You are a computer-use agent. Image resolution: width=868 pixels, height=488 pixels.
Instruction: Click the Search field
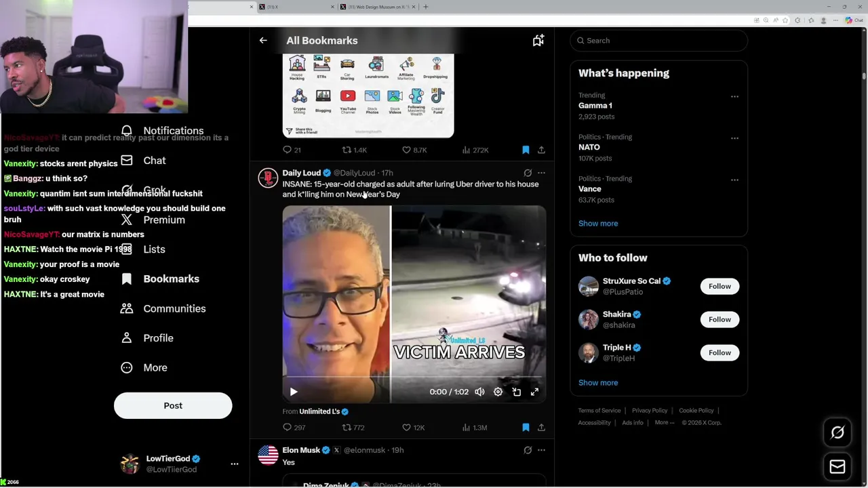coord(659,41)
